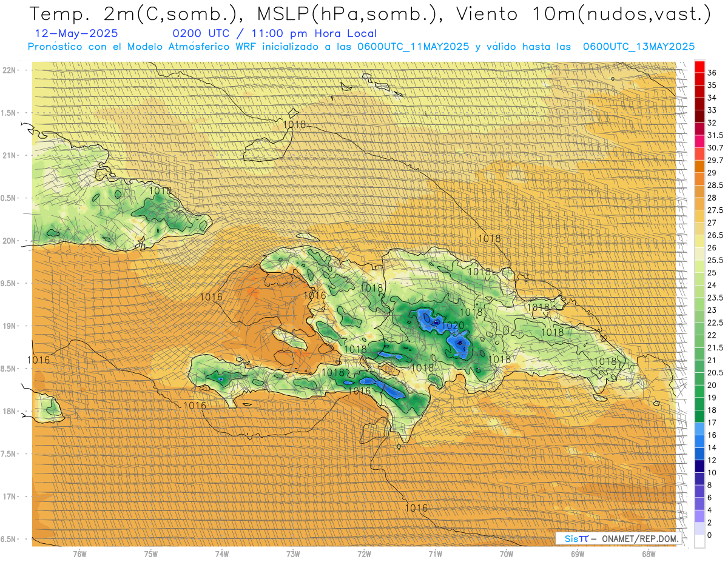728x562 pixels.
Task: Click the legend value '19'
Action: pyautogui.click(x=712, y=398)
